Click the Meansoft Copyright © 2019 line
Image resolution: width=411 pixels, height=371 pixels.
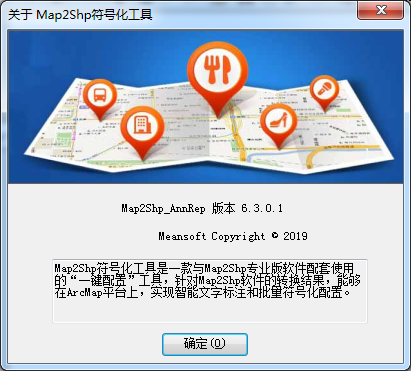tap(233, 236)
